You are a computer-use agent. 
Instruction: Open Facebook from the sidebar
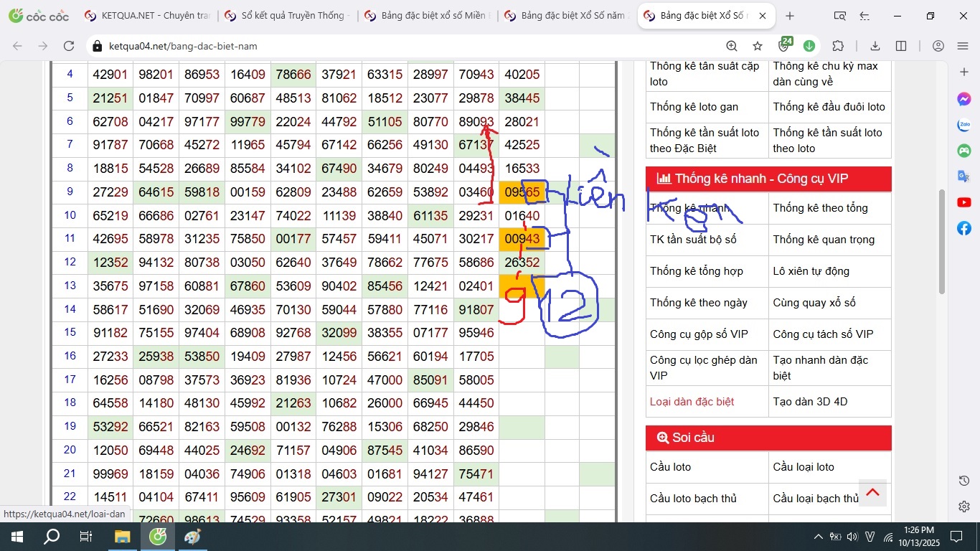[964, 228]
